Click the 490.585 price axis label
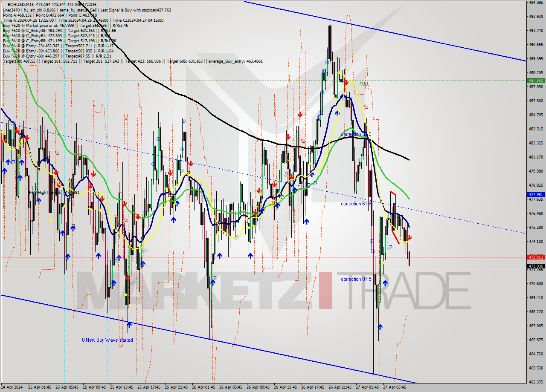546x392 pixels. 536,45
